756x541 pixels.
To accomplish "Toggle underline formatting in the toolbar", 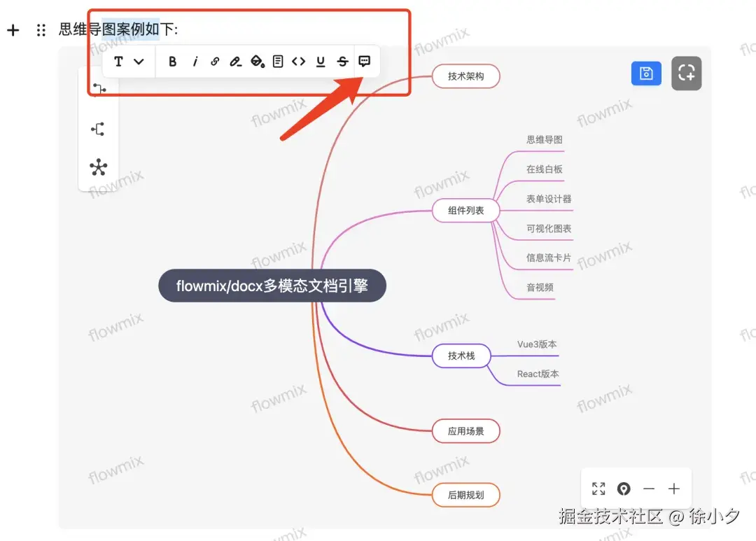I will 320,62.
